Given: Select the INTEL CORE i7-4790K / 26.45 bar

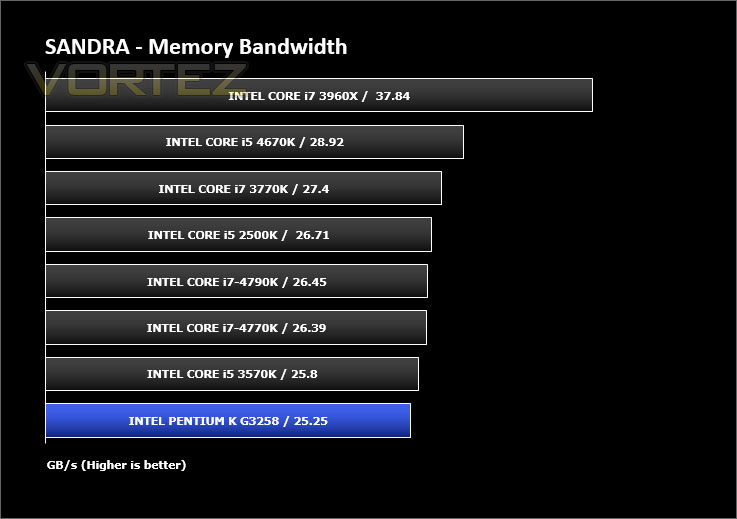Looking at the screenshot, I should pos(236,281).
